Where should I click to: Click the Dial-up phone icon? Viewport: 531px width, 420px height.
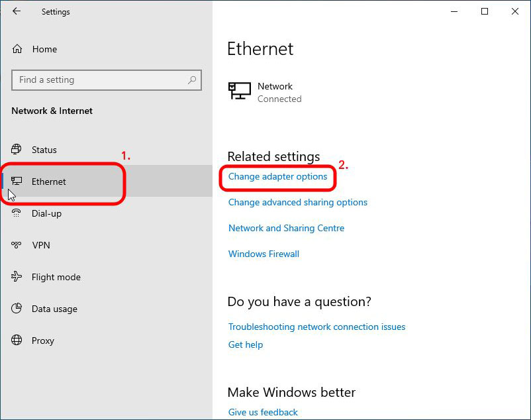(17, 213)
